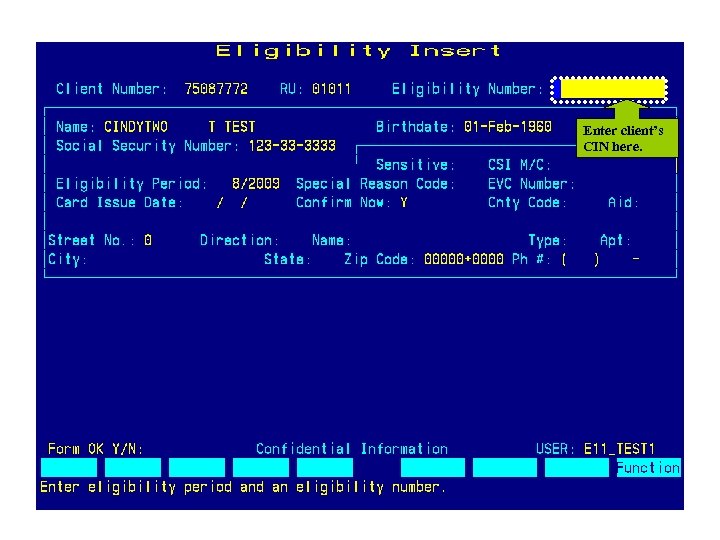
Task: Click the Sensitive label
Action: [416, 165]
